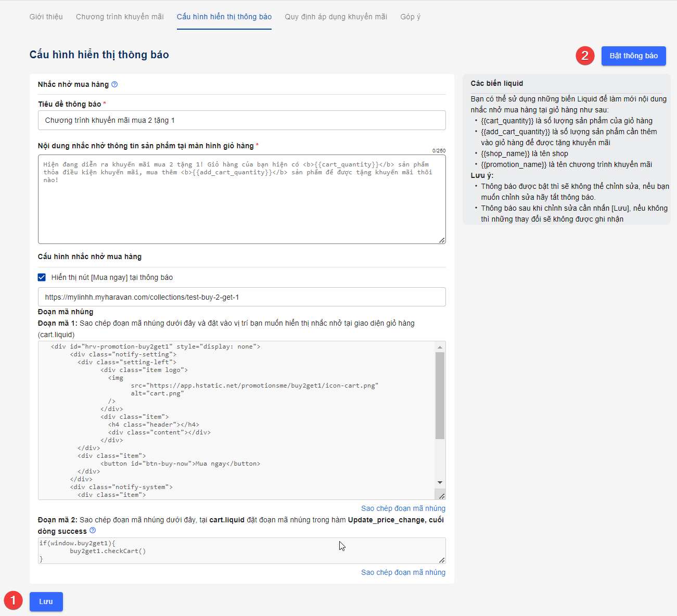The image size is (677, 616).
Task: Click resize handle of Đoạn mã 2 box
Action: [442, 560]
